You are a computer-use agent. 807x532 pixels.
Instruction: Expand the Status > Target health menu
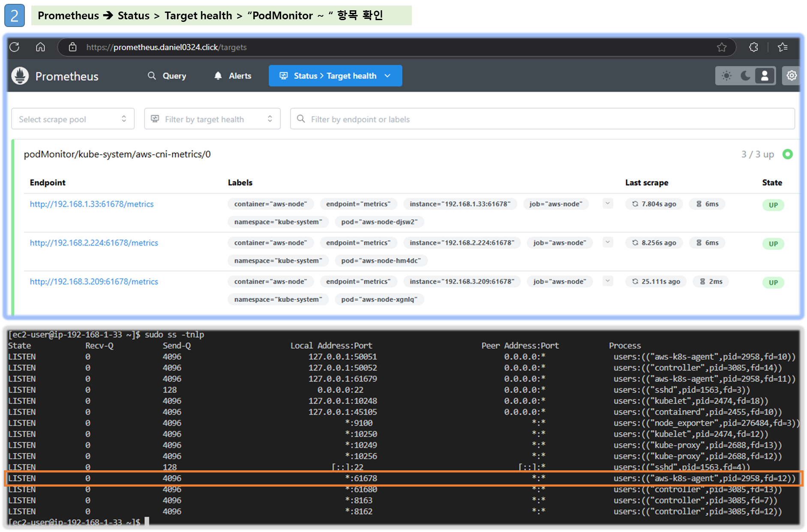pos(335,76)
